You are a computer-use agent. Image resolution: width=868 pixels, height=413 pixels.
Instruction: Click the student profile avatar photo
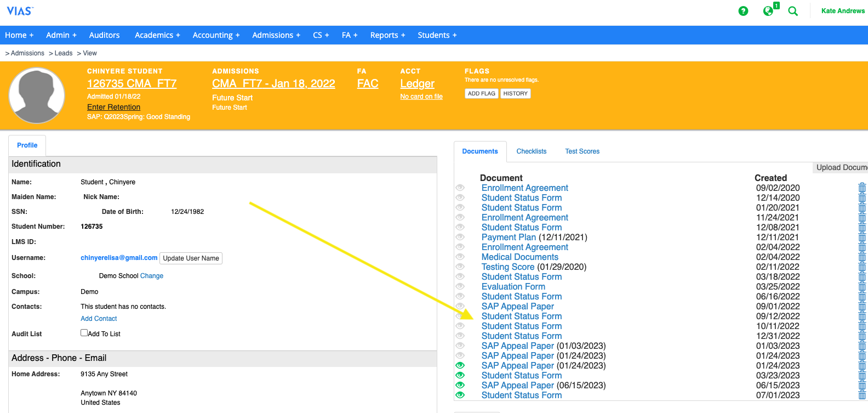37,95
